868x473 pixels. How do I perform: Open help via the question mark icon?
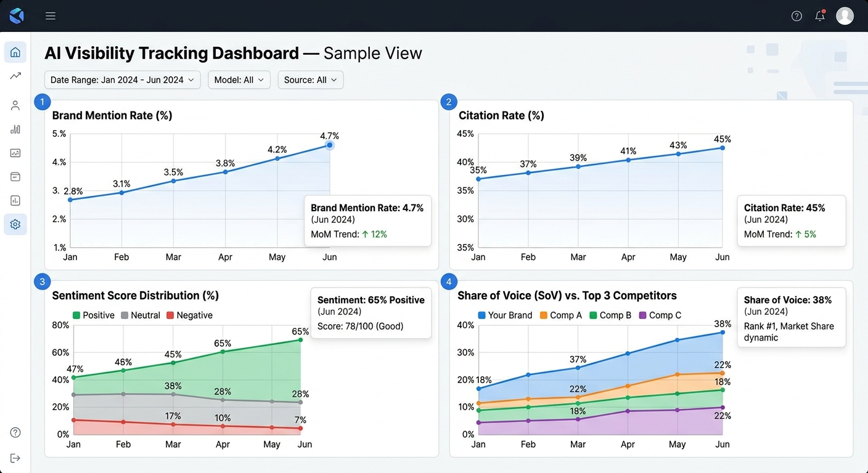[796, 15]
